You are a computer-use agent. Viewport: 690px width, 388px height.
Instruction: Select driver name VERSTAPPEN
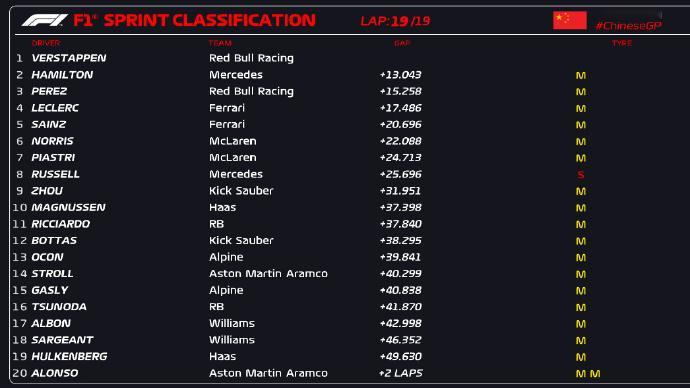pos(69,58)
